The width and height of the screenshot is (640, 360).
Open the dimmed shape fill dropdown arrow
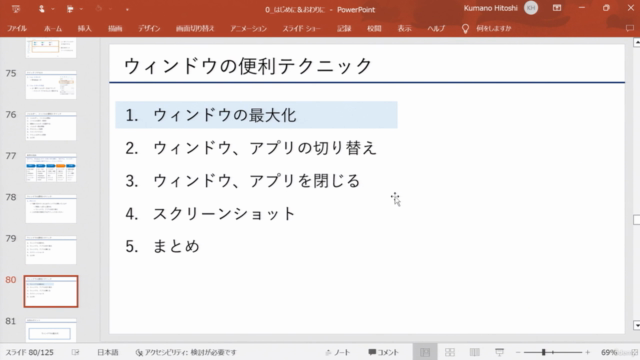click(x=110, y=9)
